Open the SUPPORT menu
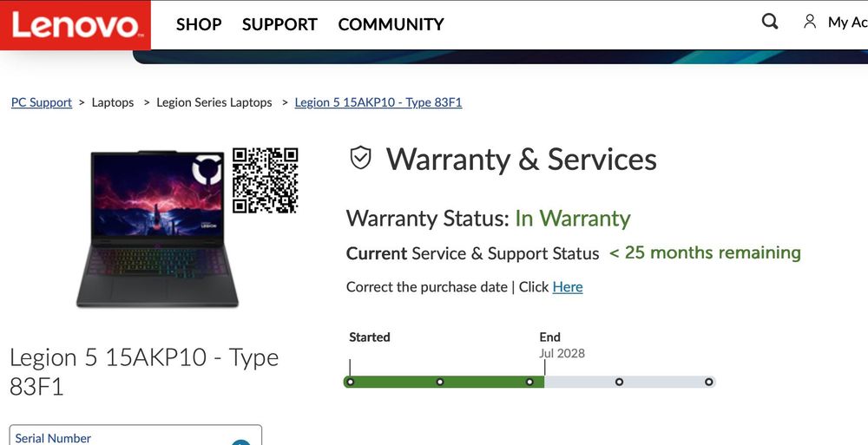 [x=279, y=24]
